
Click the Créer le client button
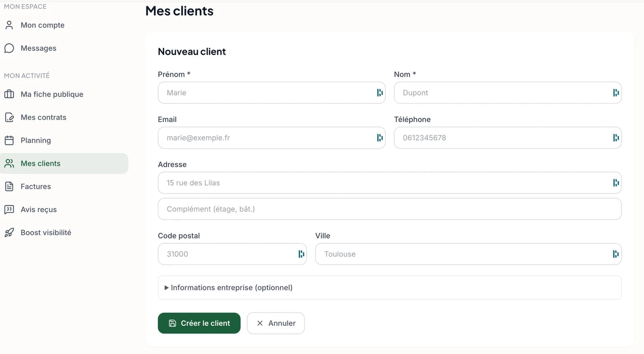[199, 323]
